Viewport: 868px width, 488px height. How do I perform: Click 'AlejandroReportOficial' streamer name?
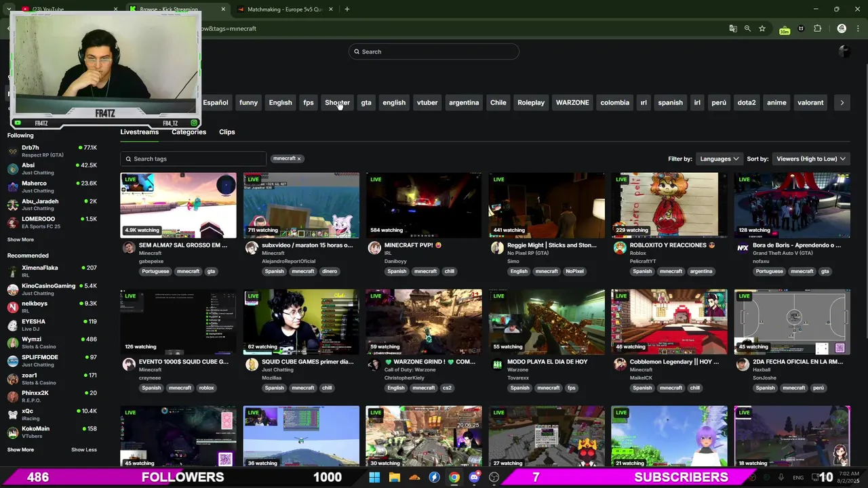pos(288,261)
